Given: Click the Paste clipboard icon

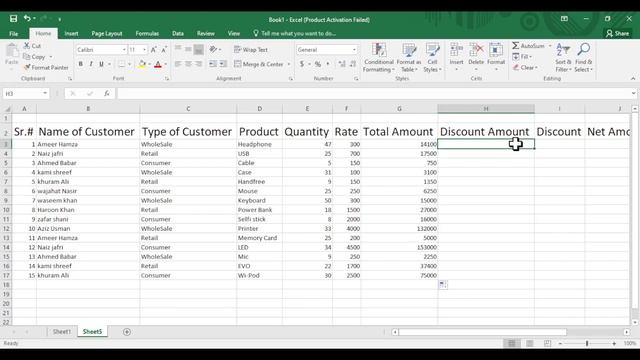Looking at the screenshot, I should [x=12, y=52].
